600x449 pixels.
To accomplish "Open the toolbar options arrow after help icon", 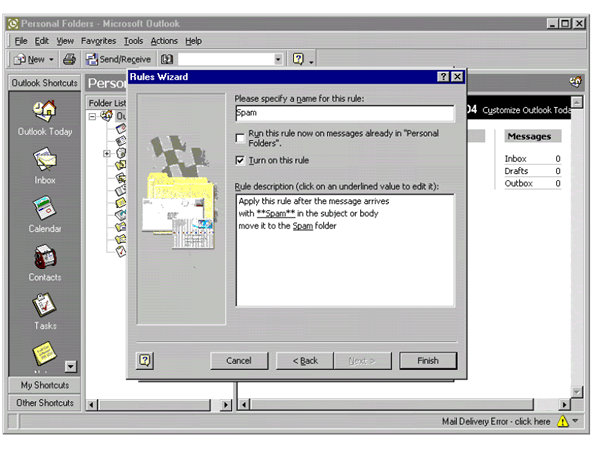I will 311,61.
